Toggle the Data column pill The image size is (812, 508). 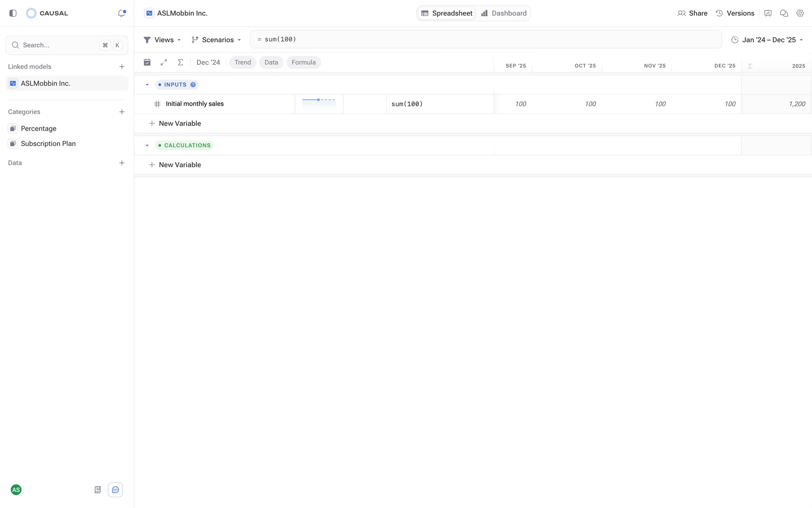(x=271, y=62)
